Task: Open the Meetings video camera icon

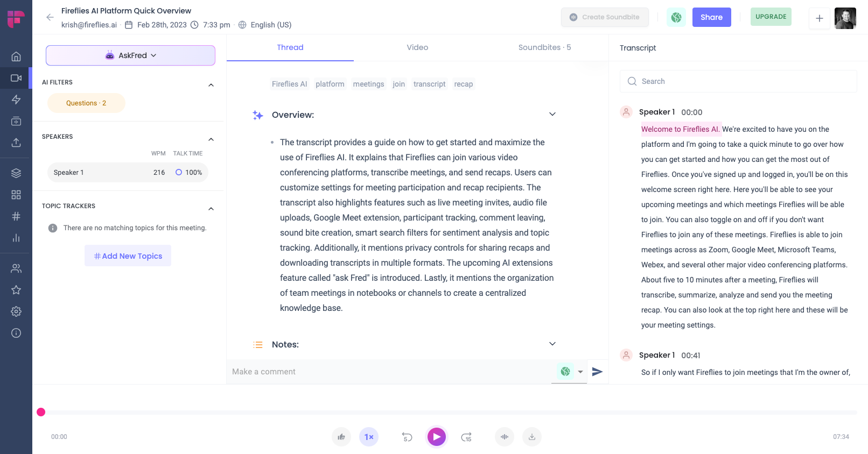Action: coord(16,78)
